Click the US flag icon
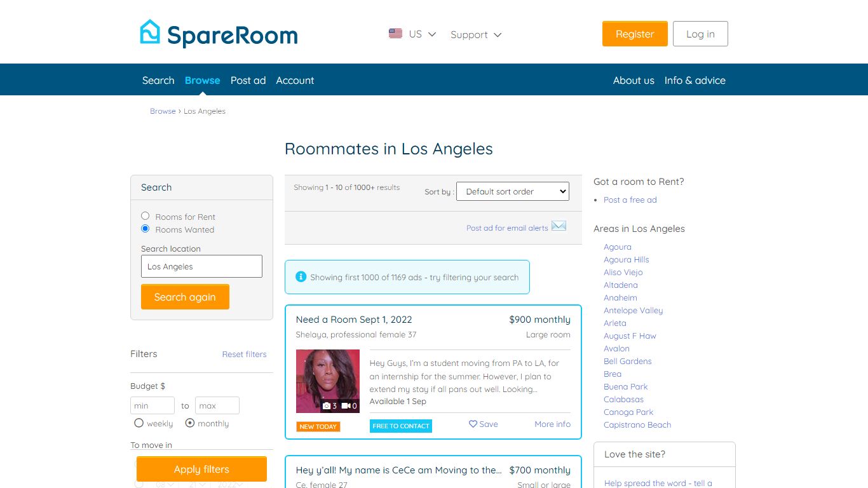868x488 pixels. (395, 34)
